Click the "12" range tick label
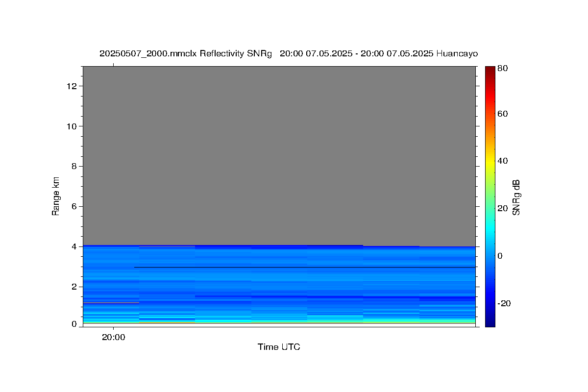The height and width of the screenshot is (392, 588). point(73,86)
